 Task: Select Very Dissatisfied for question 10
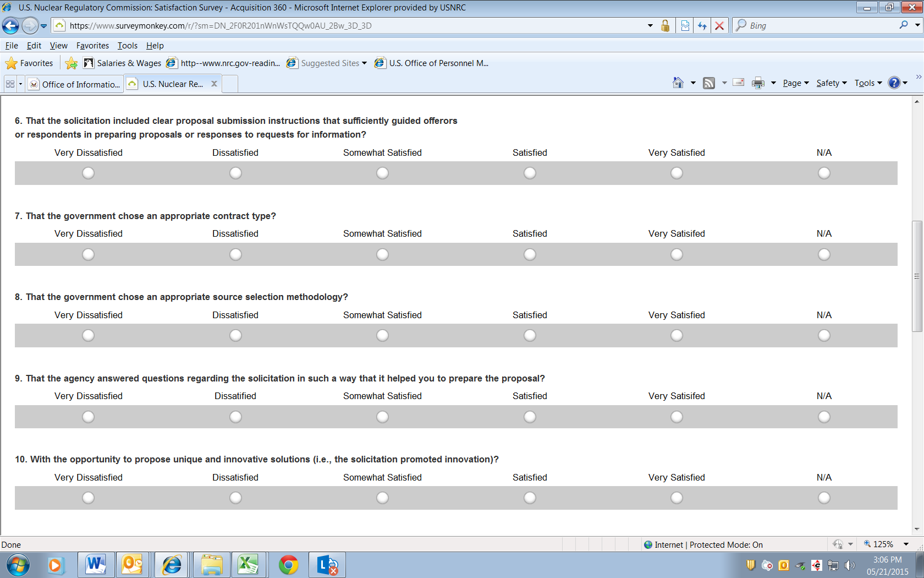[88, 498]
